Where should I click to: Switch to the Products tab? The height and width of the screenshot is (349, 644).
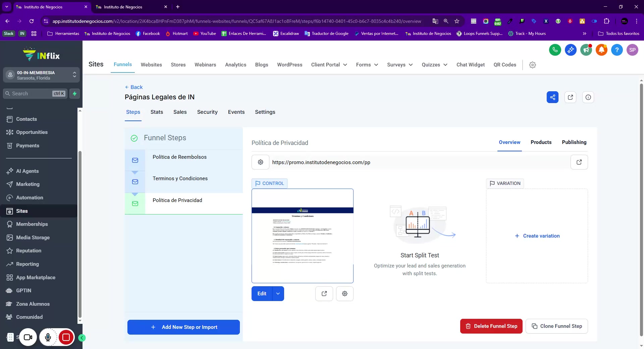click(x=541, y=142)
